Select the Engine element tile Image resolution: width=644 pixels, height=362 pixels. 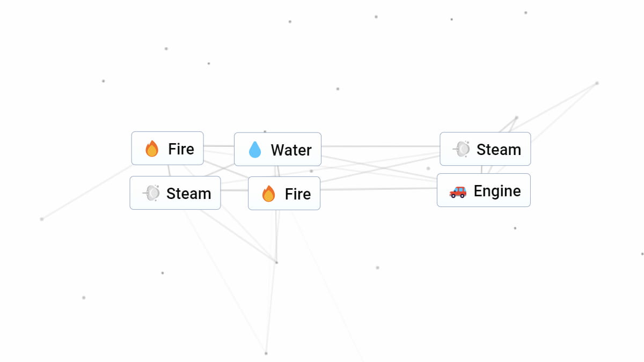click(483, 190)
